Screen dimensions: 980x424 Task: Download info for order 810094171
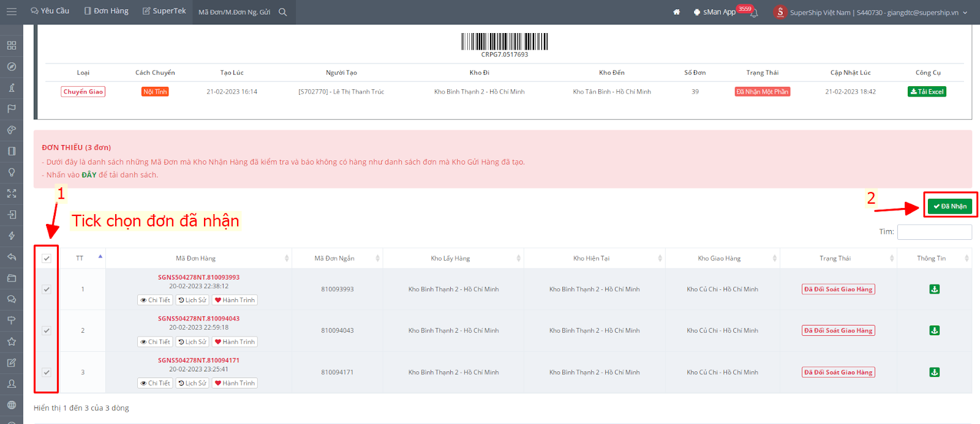[x=934, y=372]
